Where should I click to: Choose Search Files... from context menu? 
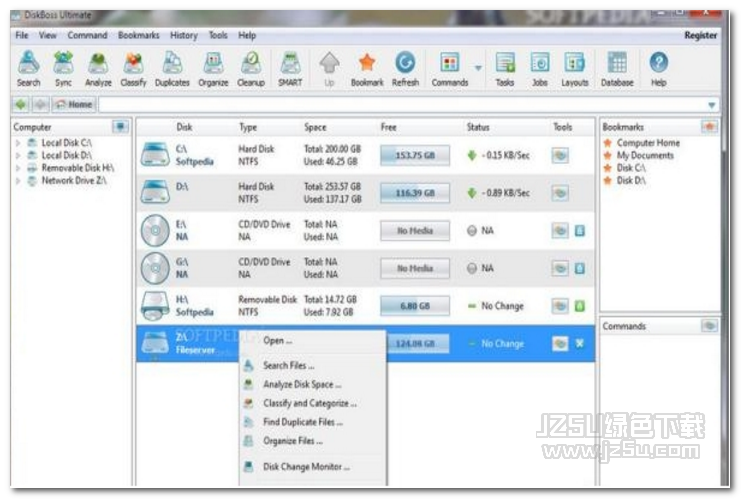pyautogui.click(x=313, y=365)
